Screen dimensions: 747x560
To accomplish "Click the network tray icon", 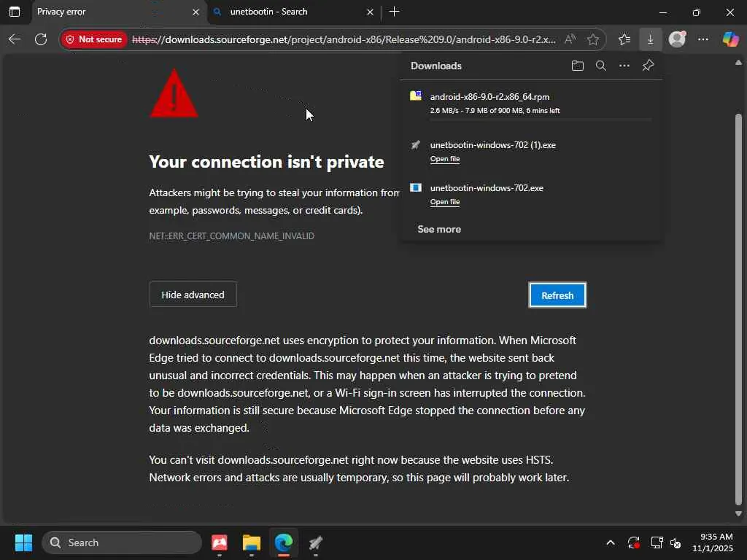I will coord(657,542).
